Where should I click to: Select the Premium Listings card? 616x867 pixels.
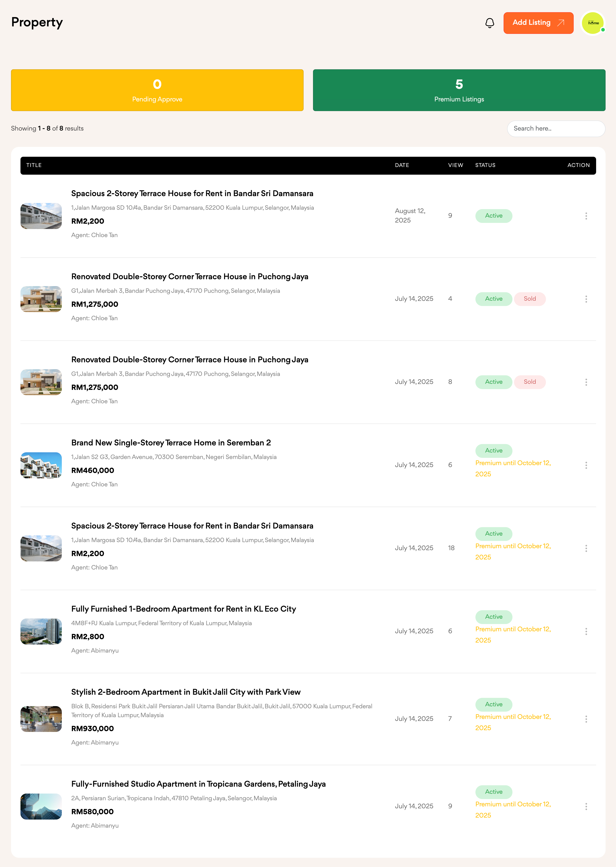(x=459, y=90)
